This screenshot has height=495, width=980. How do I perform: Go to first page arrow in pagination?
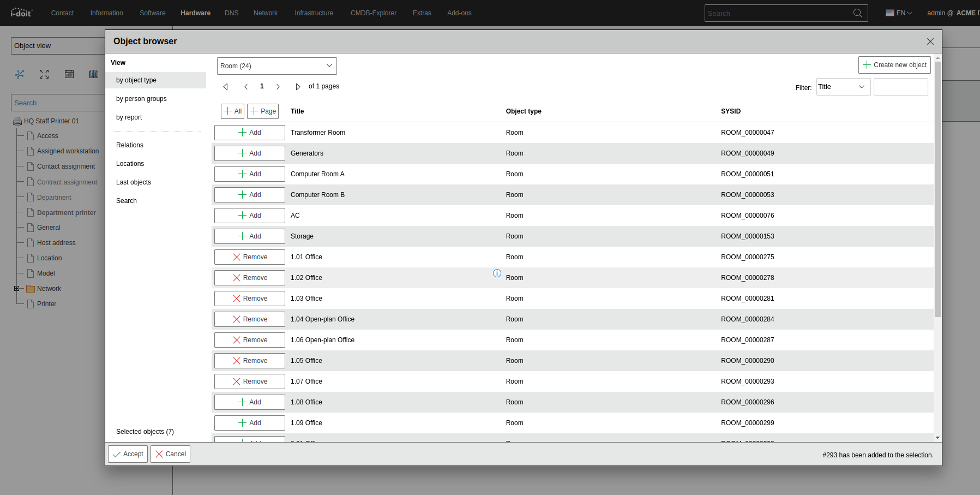pyautogui.click(x=226, y=87)
